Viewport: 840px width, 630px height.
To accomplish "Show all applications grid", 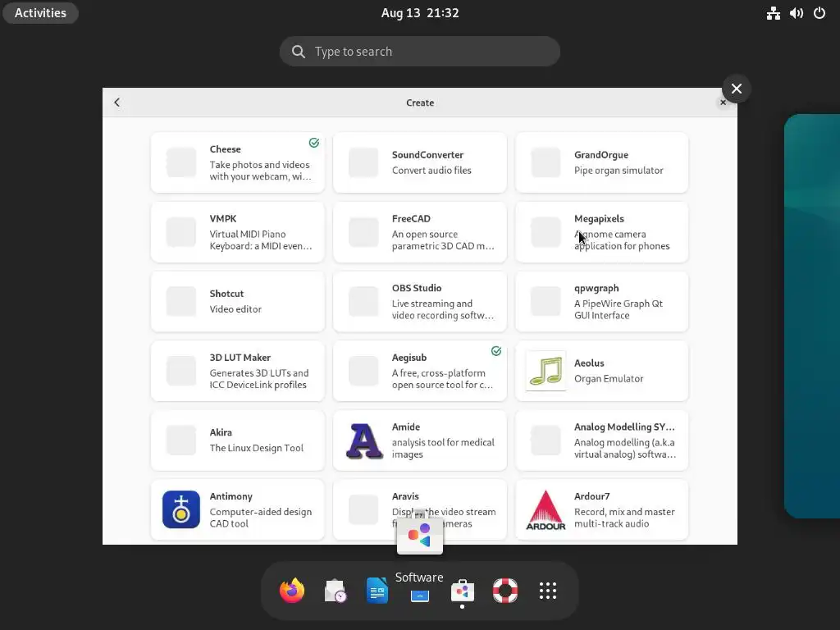I will 547,591.
